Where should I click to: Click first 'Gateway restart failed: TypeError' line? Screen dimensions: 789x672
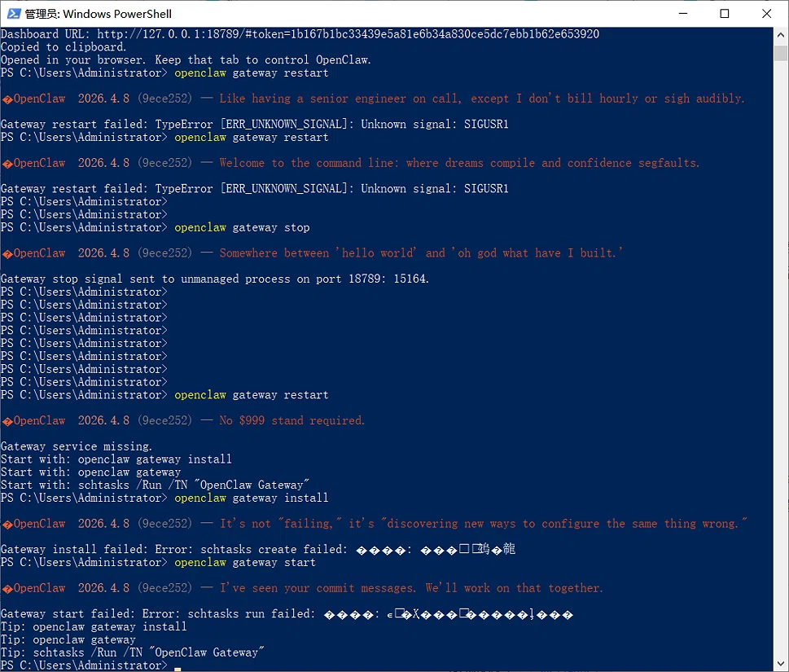coord(255,125)
